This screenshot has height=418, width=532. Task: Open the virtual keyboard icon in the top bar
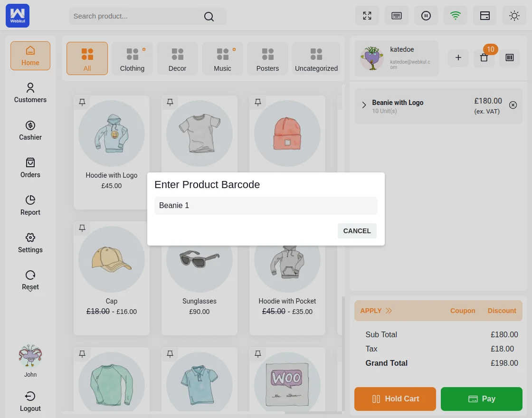click(397, 16)
